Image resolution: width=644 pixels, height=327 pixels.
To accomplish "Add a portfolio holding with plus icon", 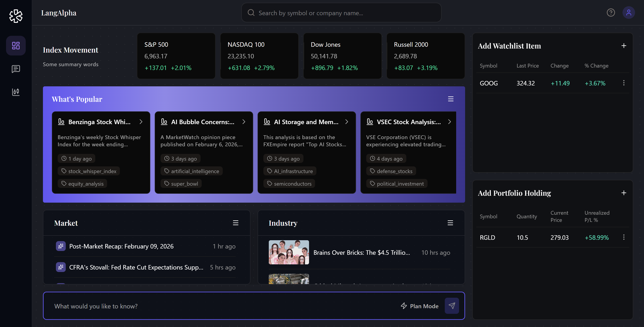I will click(623, 193).
